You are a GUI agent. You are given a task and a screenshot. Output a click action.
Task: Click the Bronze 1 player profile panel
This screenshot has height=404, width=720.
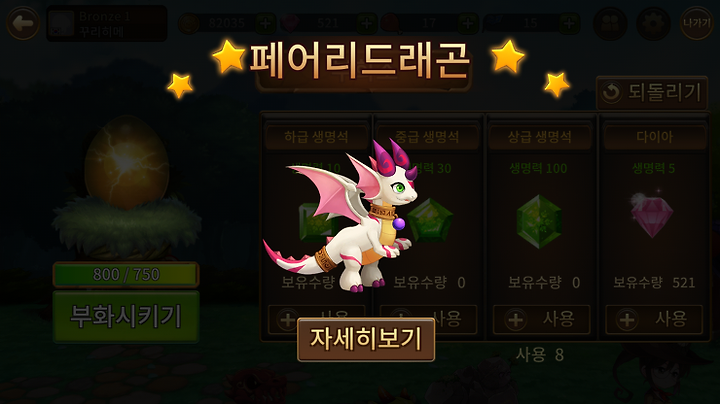coord(107,23)
